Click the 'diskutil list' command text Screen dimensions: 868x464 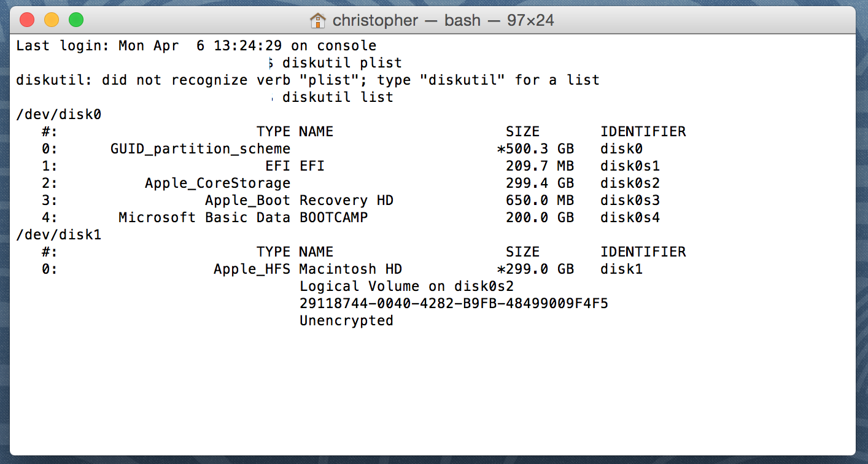coord(338,97)
